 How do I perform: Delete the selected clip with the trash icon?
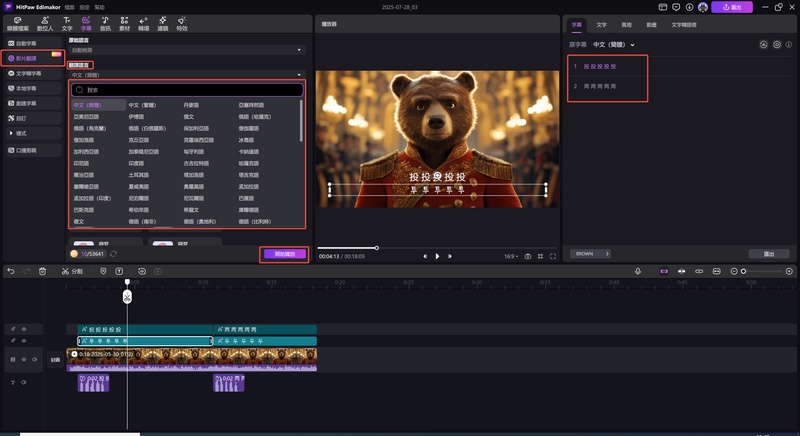(x=42, y=271)
